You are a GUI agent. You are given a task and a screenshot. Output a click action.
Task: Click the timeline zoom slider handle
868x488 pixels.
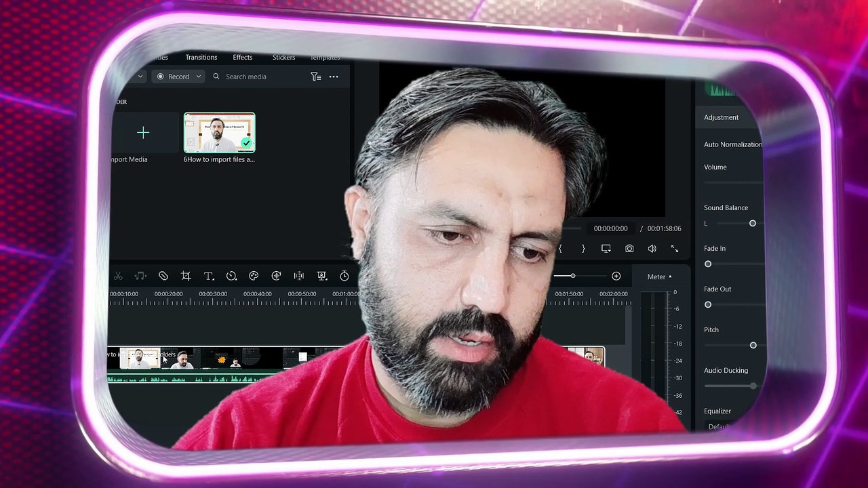(572, 276)
